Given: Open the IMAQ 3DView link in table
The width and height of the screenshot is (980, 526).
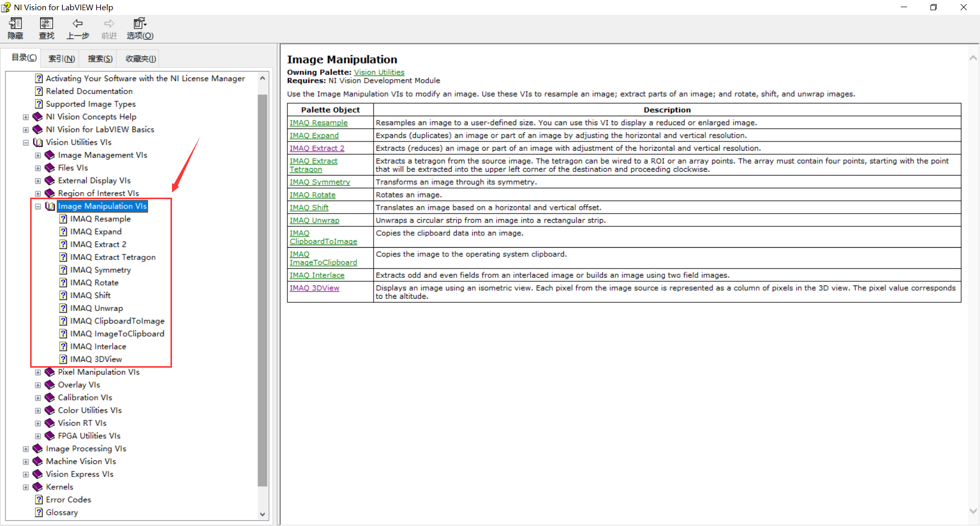Looking at the screenshot, I should [x=314, y=288].
